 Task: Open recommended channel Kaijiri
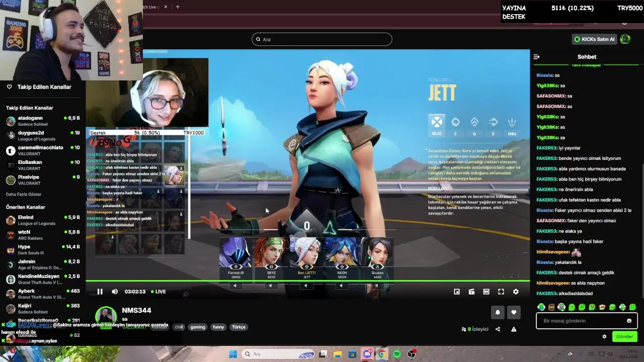(43, 308)
